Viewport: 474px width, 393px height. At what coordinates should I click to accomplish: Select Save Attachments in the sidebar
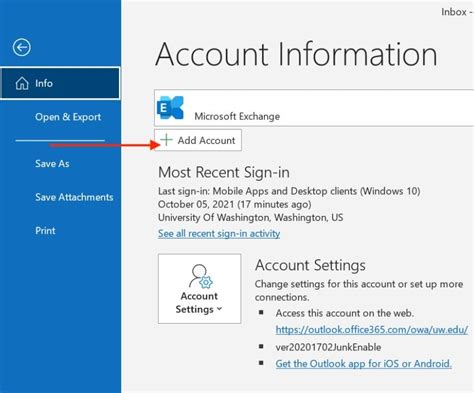74,197
